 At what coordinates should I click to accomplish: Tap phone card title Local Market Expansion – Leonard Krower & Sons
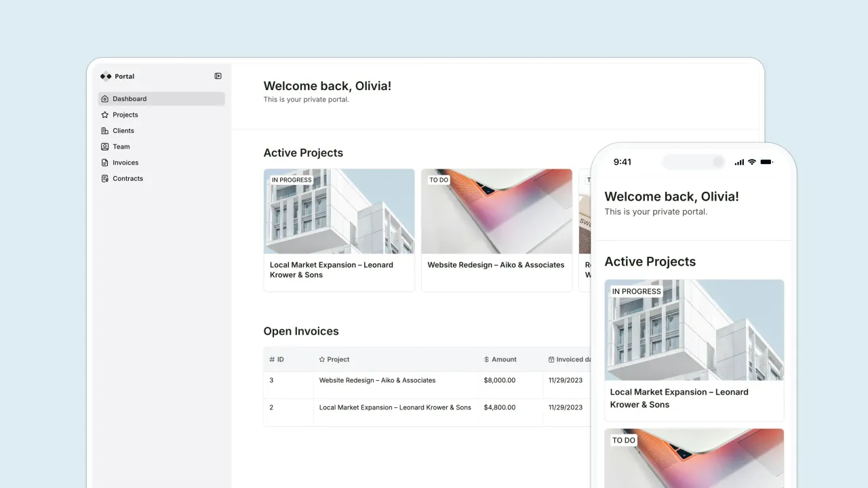pyautogui.click(x=679, y=398)
